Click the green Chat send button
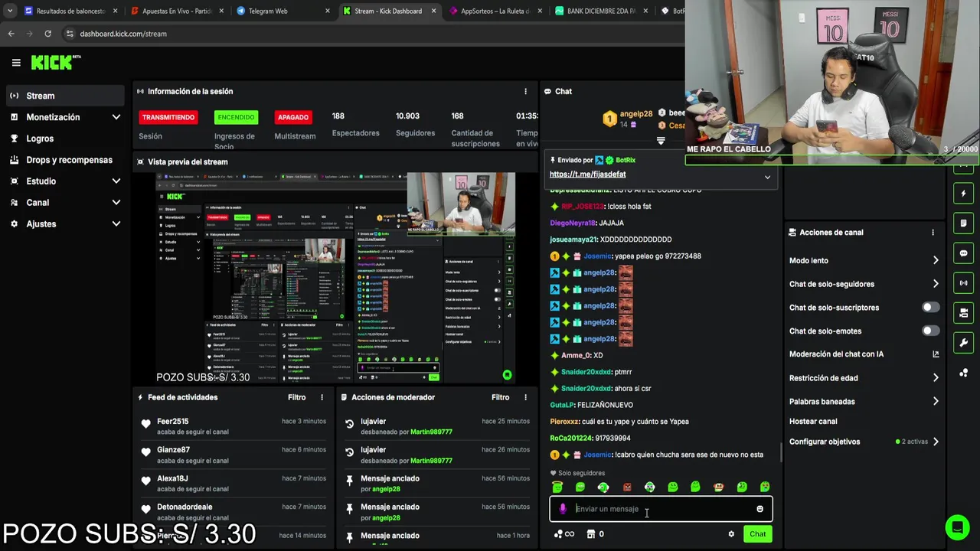 (757, 534)
